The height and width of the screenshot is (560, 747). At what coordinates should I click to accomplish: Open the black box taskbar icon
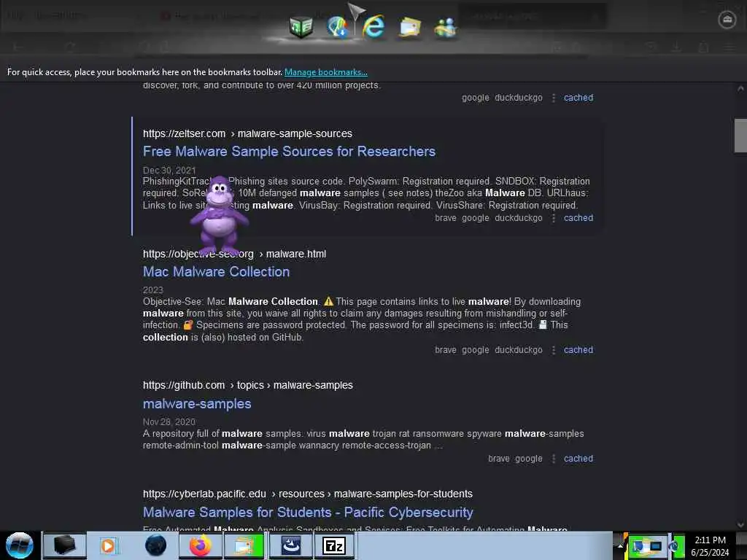coord(65,545)
